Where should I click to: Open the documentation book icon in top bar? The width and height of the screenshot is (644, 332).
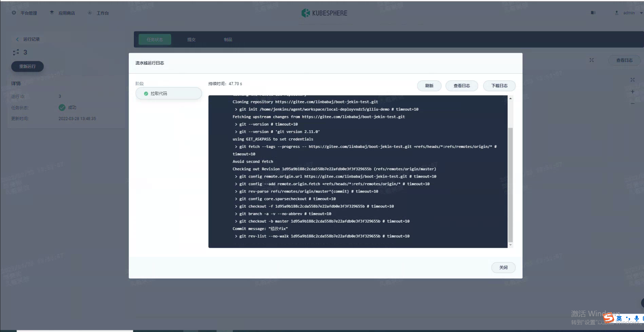593,12
